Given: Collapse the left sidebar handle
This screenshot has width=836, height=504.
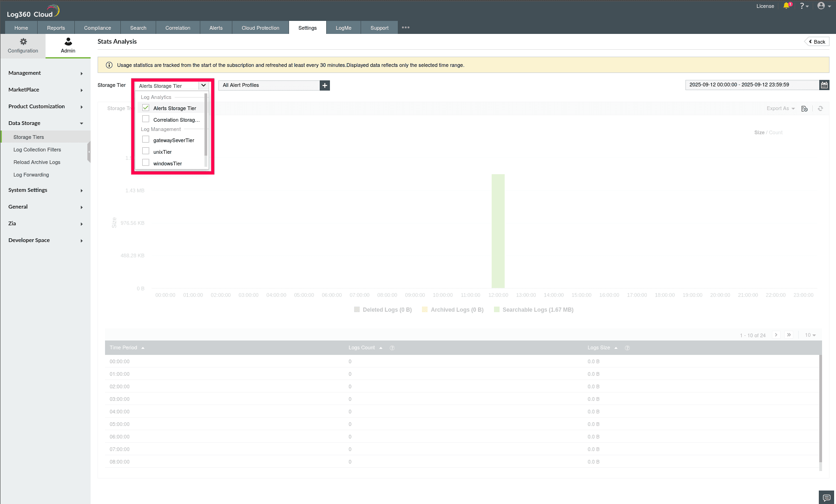Looking at the screenshot, I should coord(89,152).
